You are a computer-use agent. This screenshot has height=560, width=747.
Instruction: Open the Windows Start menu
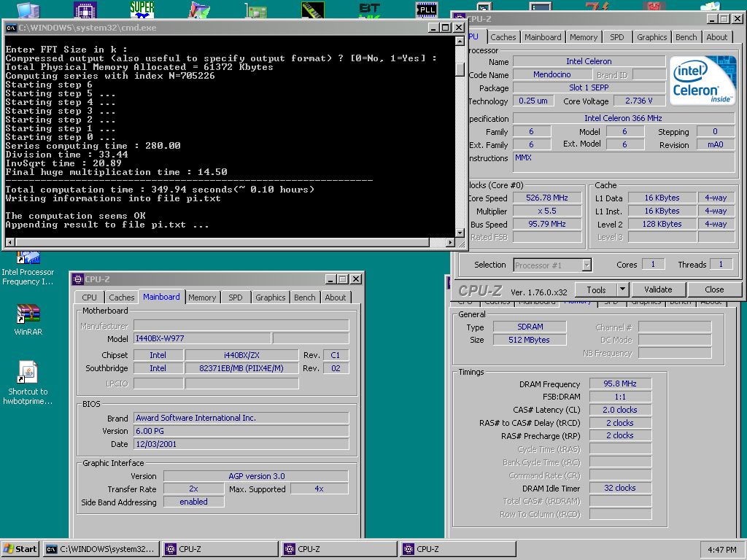tap(20, 549)
